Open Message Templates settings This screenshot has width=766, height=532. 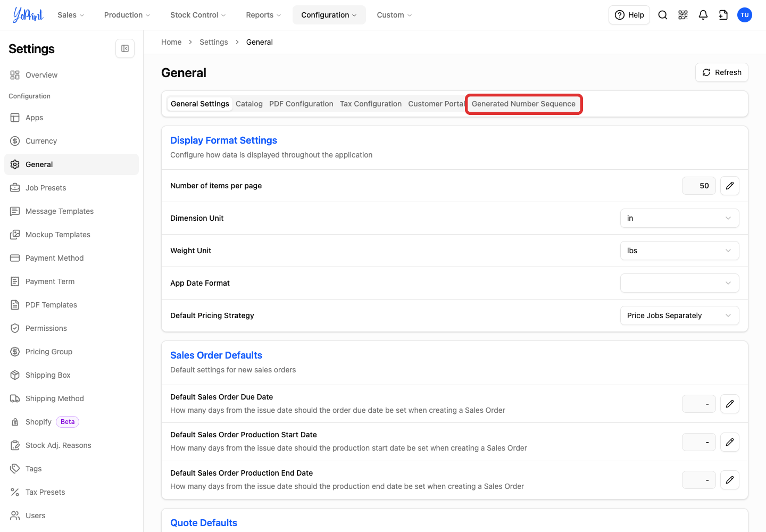click(71, 211)
